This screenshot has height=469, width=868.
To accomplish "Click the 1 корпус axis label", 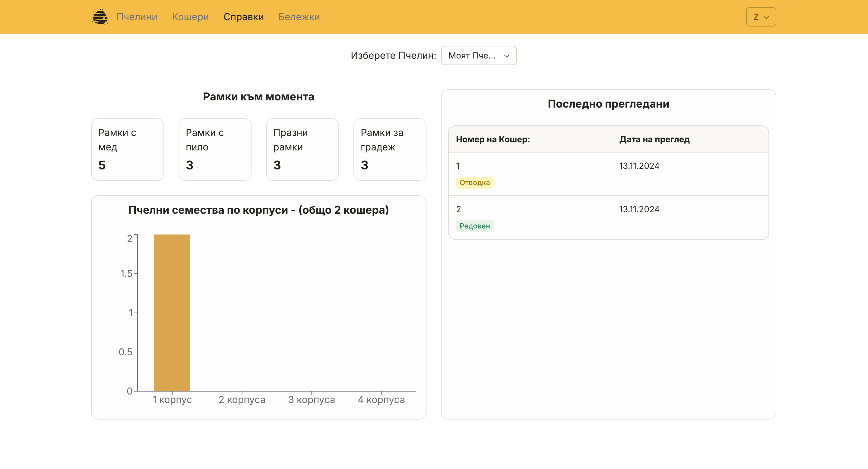I will pyautogui.click(x=172, y=399).
